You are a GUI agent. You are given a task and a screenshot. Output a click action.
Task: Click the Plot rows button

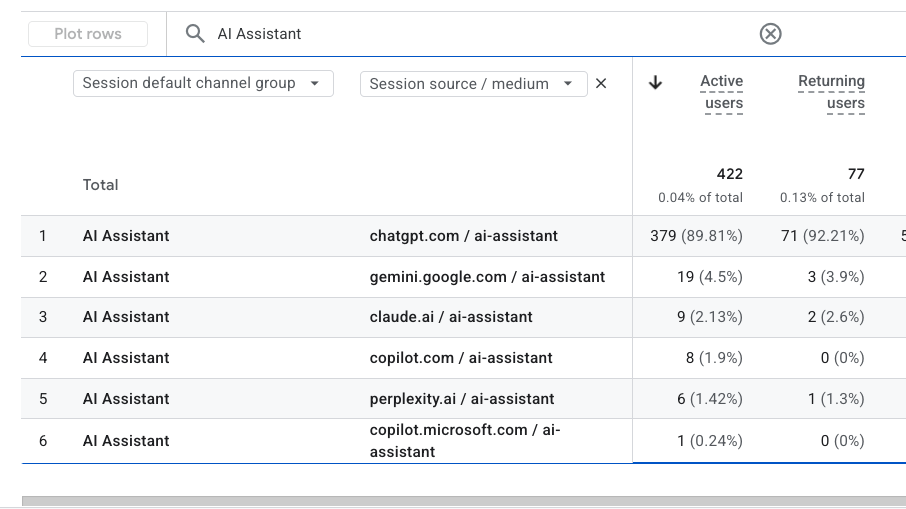(88, 34)
